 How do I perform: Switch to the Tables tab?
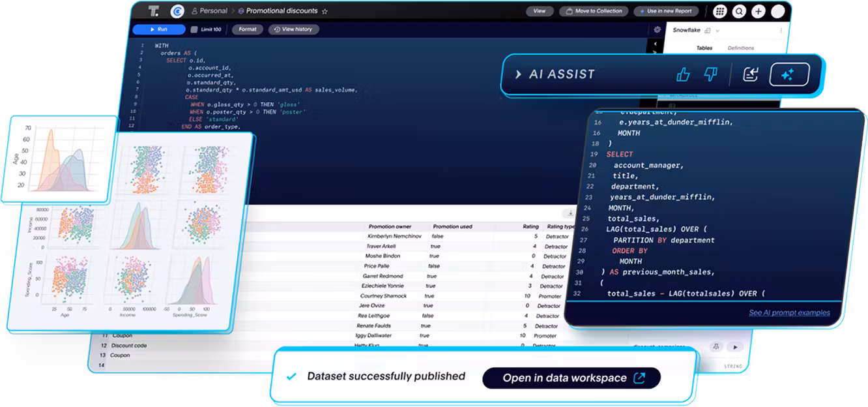(x=704, y=48)
